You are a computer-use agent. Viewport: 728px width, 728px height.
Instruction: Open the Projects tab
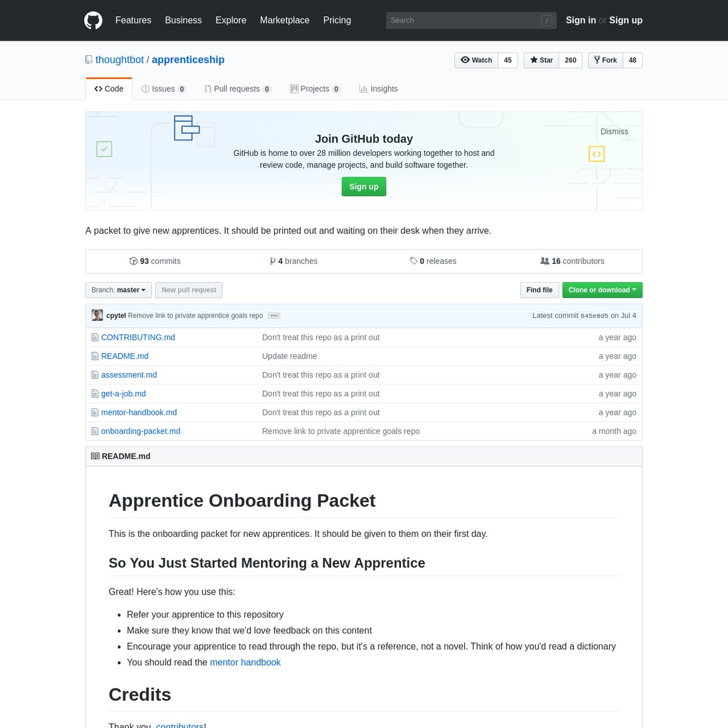315,89
